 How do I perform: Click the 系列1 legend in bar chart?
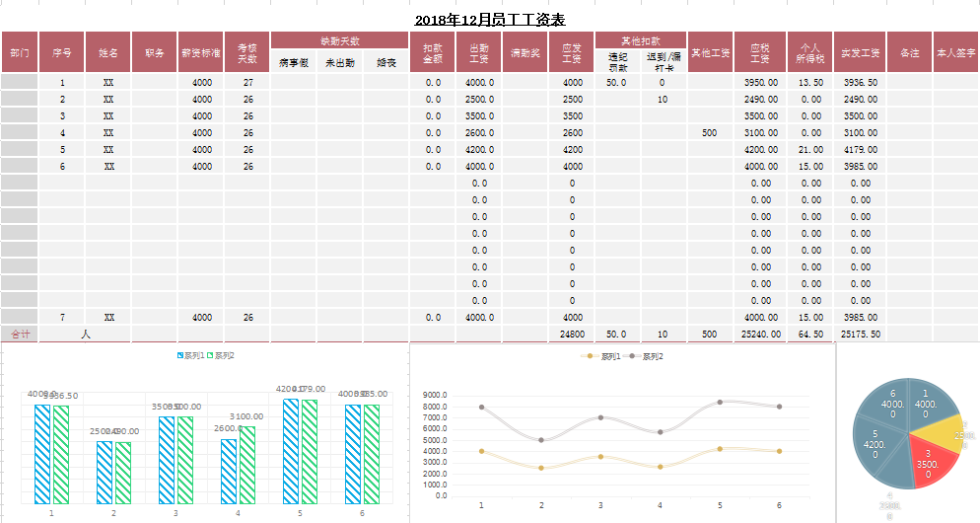190,355
